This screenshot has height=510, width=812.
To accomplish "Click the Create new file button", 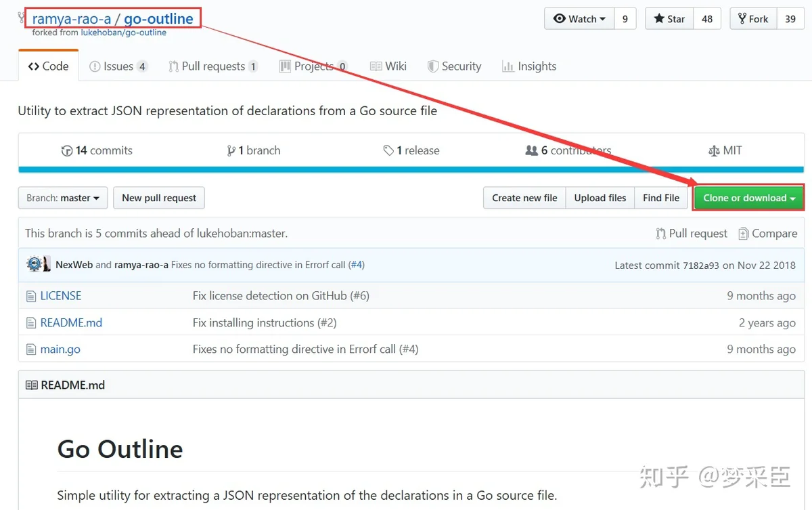I will coord(524,198).
